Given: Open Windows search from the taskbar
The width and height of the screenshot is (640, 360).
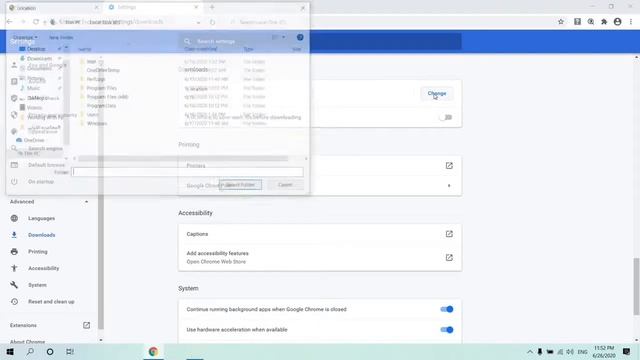Looking at the screenshot, I should tap(30, 351).
